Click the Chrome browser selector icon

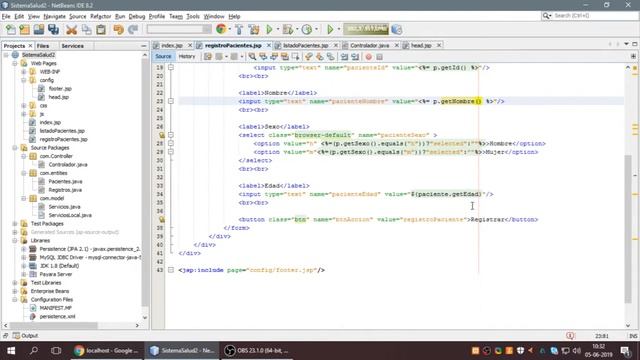coord(221,29)
